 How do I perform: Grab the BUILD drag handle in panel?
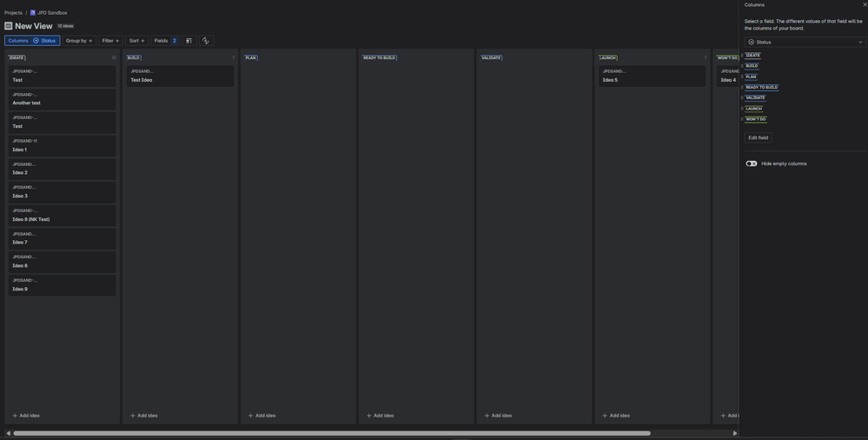point(742,66)
